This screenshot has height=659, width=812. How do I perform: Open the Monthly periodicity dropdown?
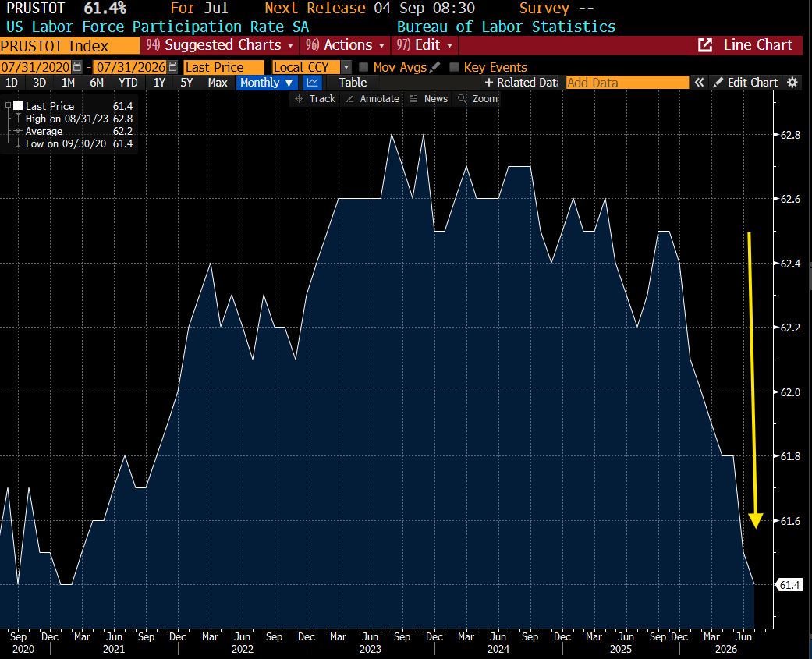click(x=267, y=83)
